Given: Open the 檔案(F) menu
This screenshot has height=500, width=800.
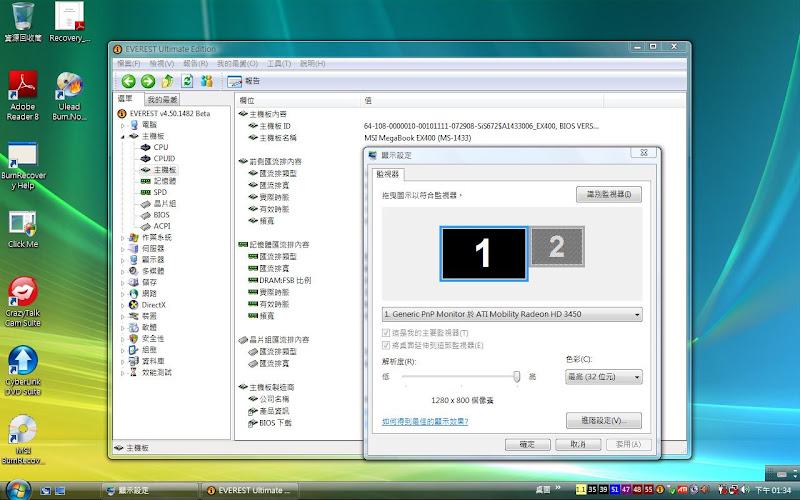Looking at the screenshot, I should click(129, 63).
